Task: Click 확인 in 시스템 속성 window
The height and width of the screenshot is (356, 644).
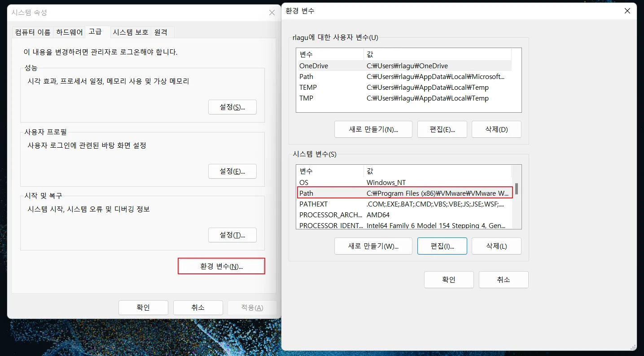Action: pos(143,308)
